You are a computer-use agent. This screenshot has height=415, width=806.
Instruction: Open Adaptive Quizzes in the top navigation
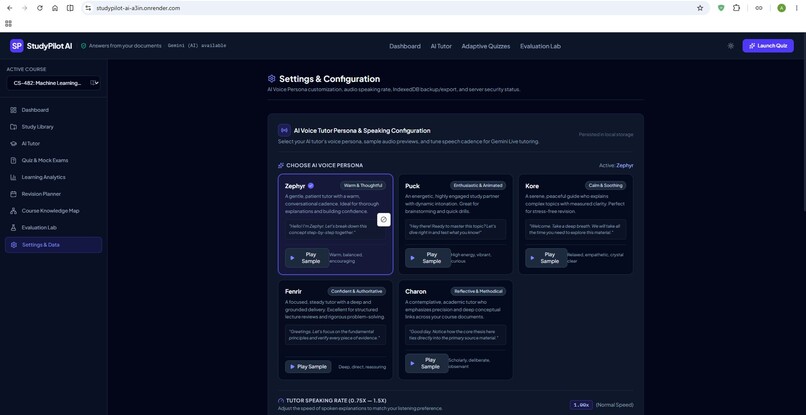coord(486,46)
